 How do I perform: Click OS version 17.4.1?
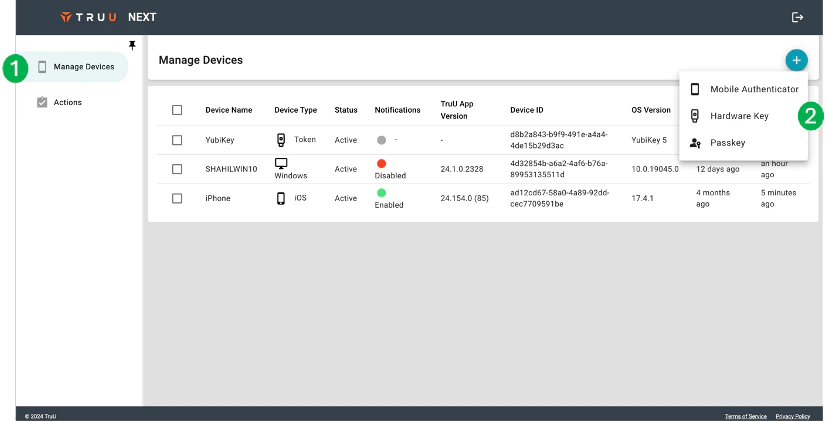point(643,198)
